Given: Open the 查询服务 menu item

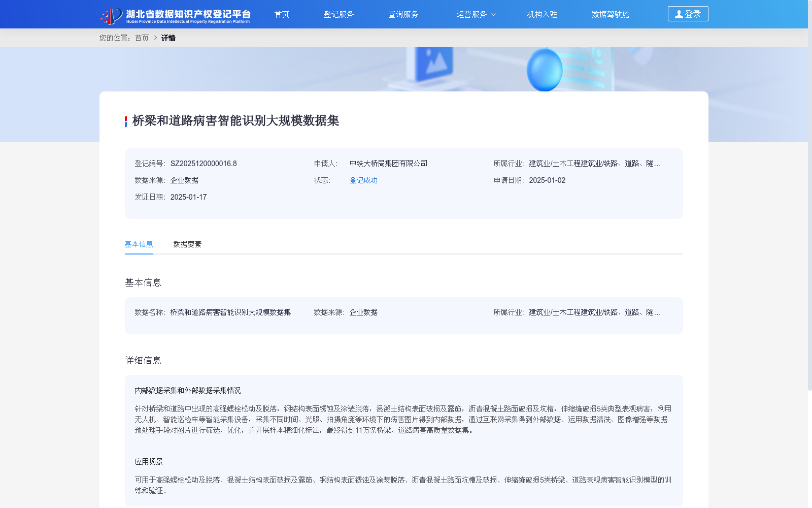Looking at the screenshot, I should (x=403, y=14).
